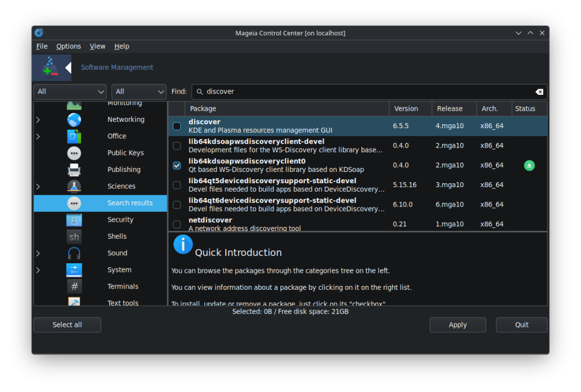The image size is (581, 392).
Task: Expand the Networking category
Action: pos(38,120)
